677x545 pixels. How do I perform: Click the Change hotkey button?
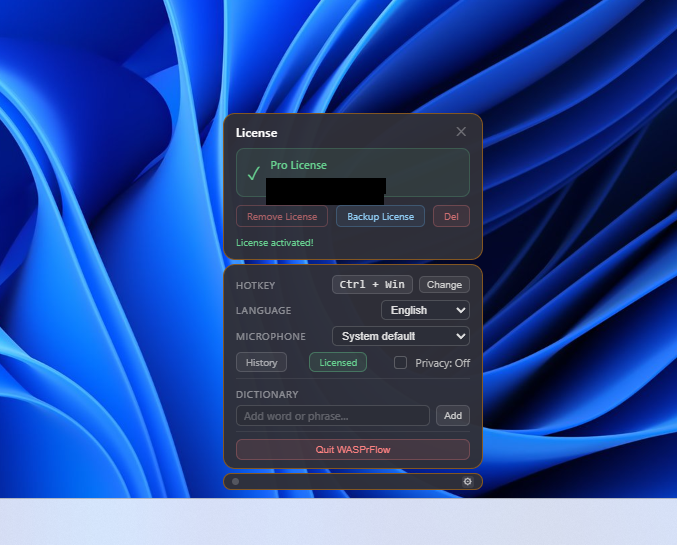click(x=444, y=285)
